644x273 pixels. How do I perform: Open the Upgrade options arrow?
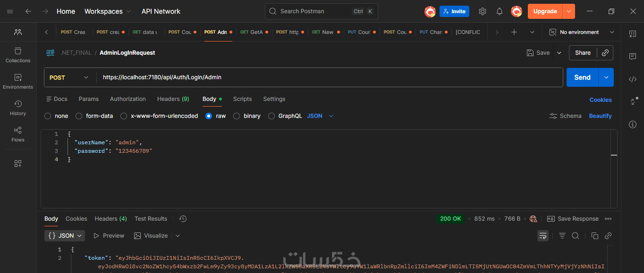(x=569, y=11)
